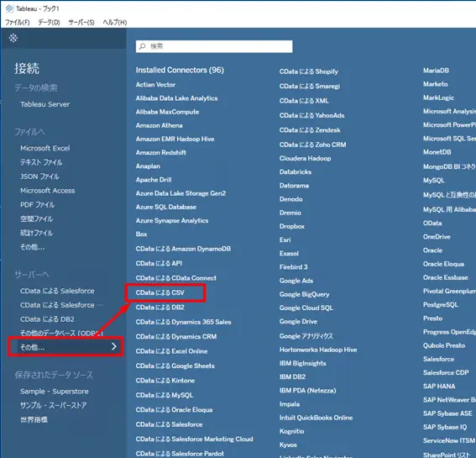The width and height of the screenshot is (476, 458).
Task: Click the Tableau app icon in the title bar
Action: 9,8
